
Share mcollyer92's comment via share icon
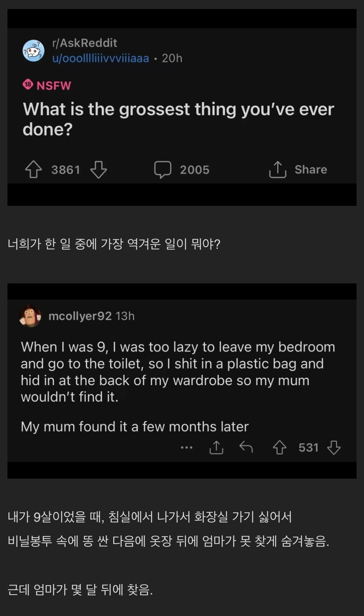coord(216,448)
